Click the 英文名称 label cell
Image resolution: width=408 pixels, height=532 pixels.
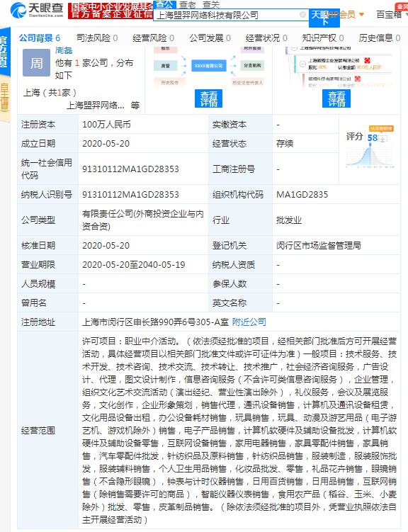240,302
